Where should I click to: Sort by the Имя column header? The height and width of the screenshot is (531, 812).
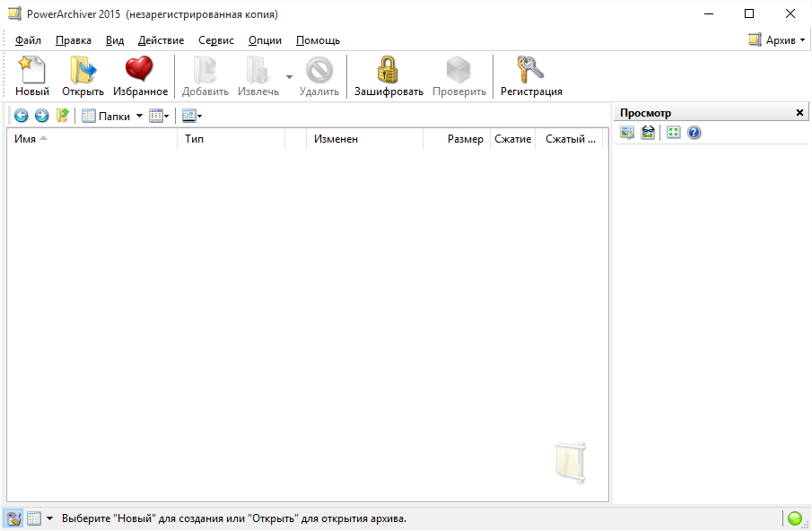pyautogui.click(x=92, y=139)
